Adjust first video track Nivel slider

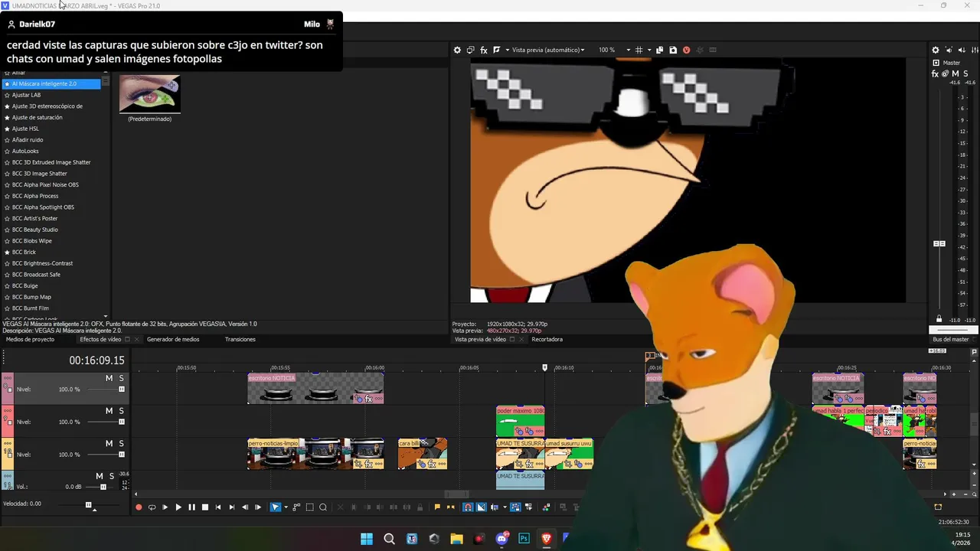pyautogui.click(x=121, y=389)
